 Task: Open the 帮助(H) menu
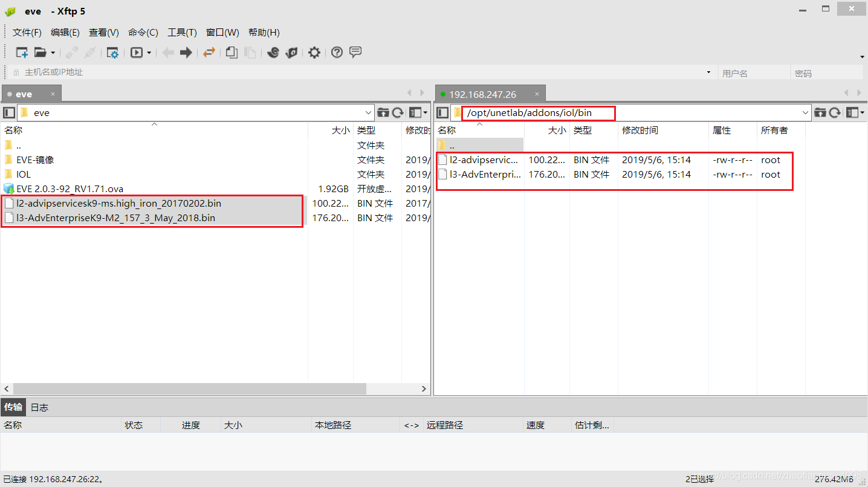point(264,33)
